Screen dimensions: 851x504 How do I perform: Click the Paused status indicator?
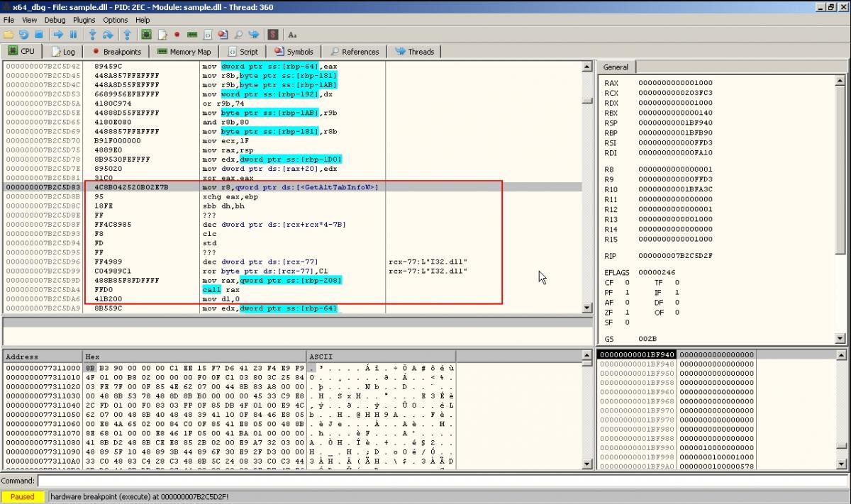(22, 496)
